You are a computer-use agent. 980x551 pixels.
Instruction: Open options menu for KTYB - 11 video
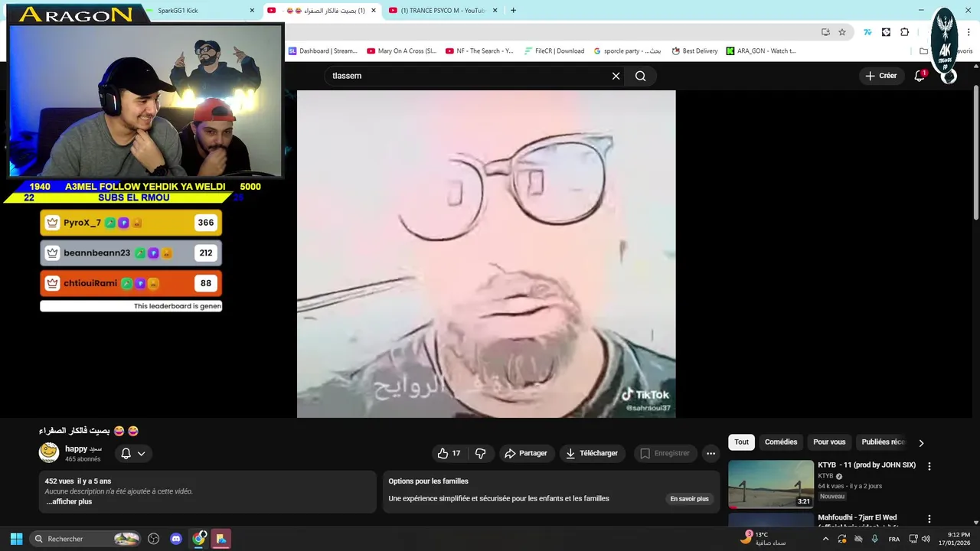click(929, 466)
